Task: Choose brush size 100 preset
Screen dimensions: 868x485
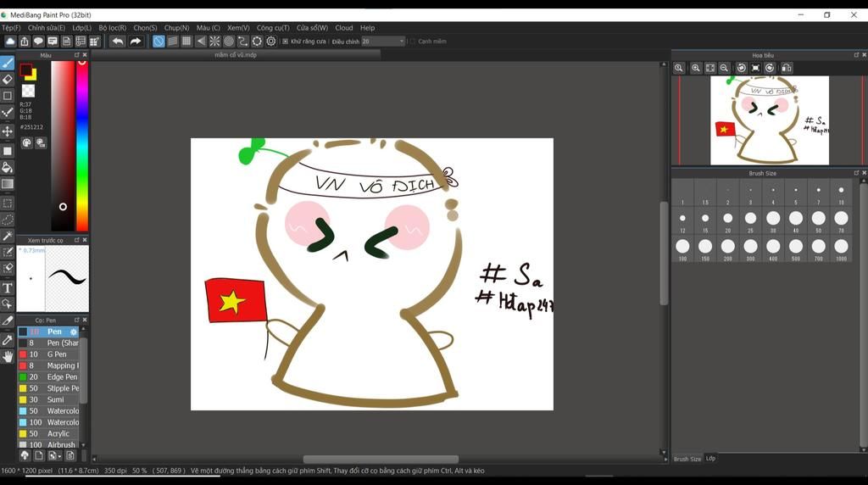Action: (682, 249)
